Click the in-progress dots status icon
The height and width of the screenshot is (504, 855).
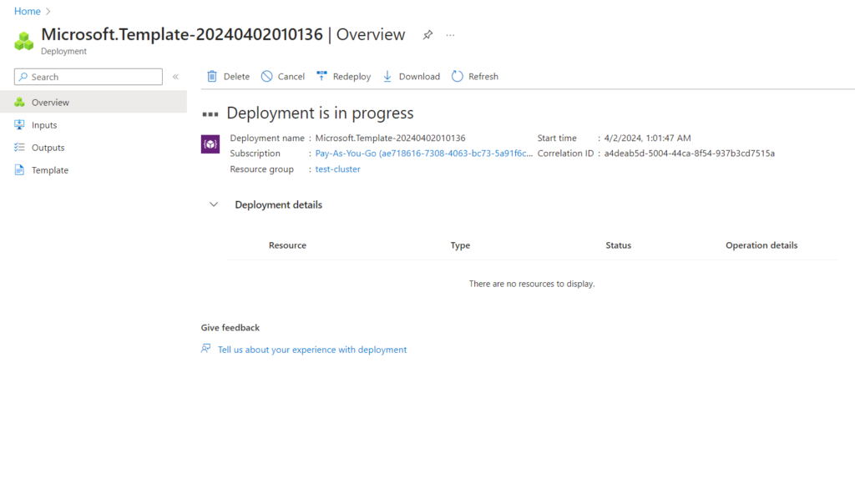(210, 113)
